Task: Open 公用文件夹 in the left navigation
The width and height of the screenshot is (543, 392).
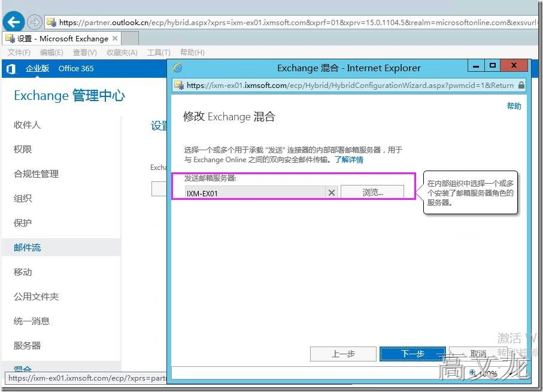Action: pyautogui.click(x=36, y=296)
